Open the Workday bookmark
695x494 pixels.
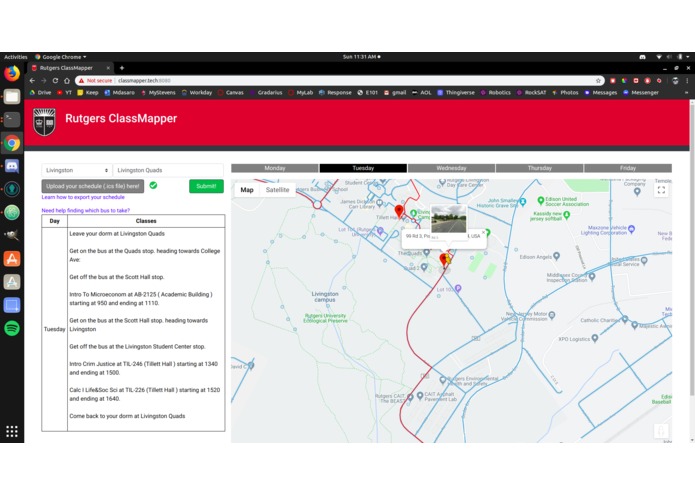click(197, 93)
